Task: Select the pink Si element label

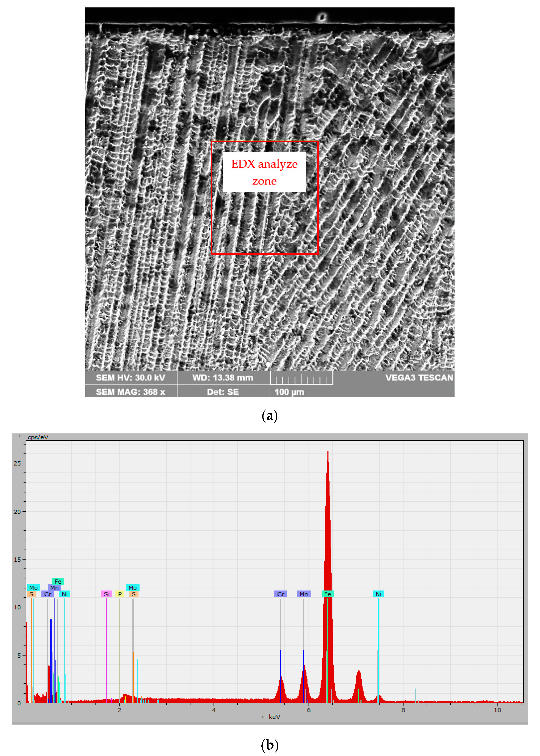Action: coord(106,594)
